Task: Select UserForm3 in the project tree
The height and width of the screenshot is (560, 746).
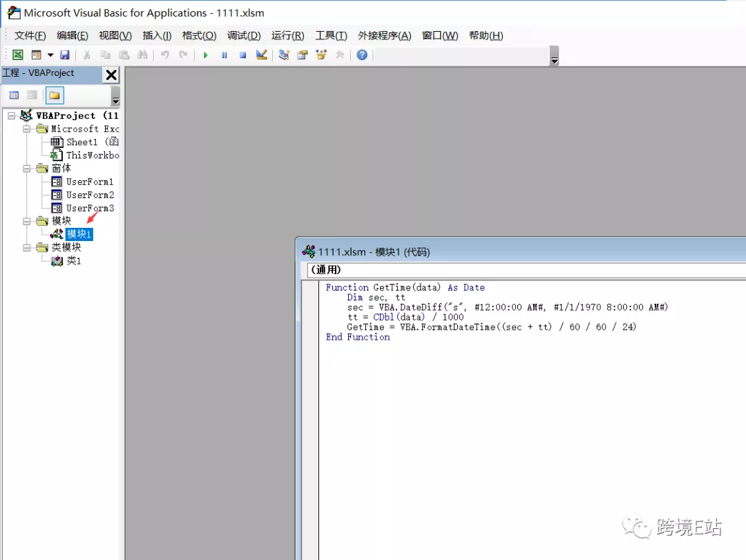Action: [x=82, y=208]
